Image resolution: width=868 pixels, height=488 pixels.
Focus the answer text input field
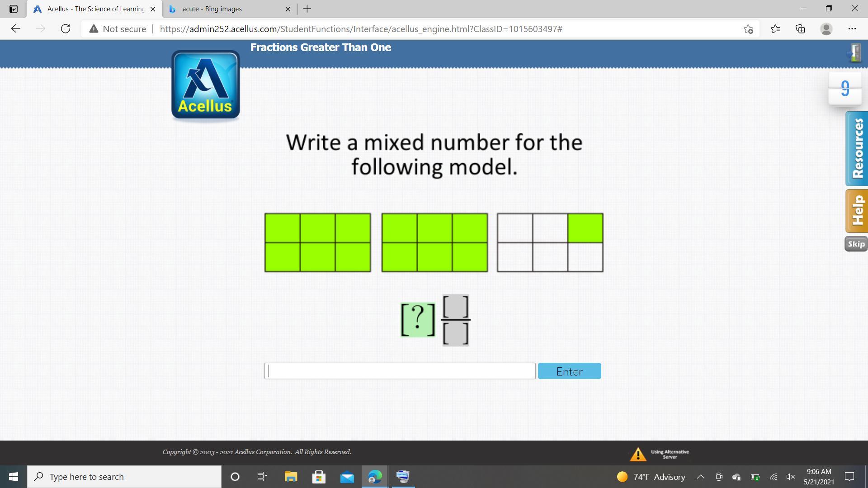click(x=400, y=371)
